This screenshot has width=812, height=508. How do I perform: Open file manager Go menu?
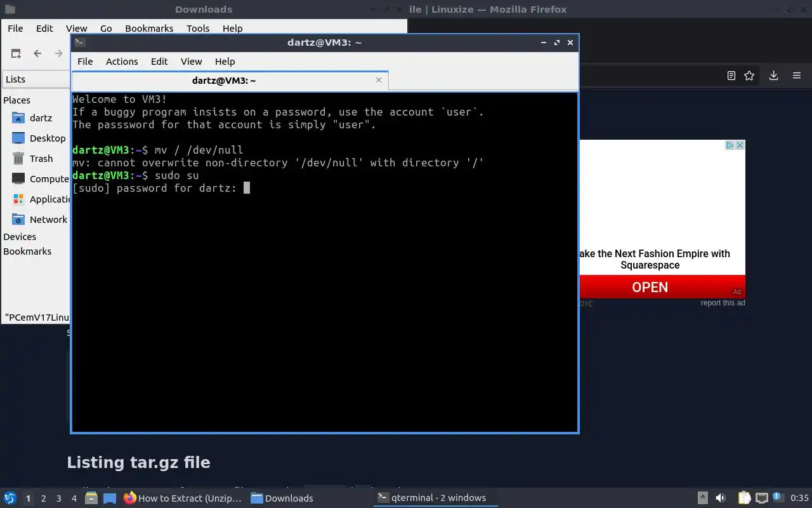[x=106, y=28]
